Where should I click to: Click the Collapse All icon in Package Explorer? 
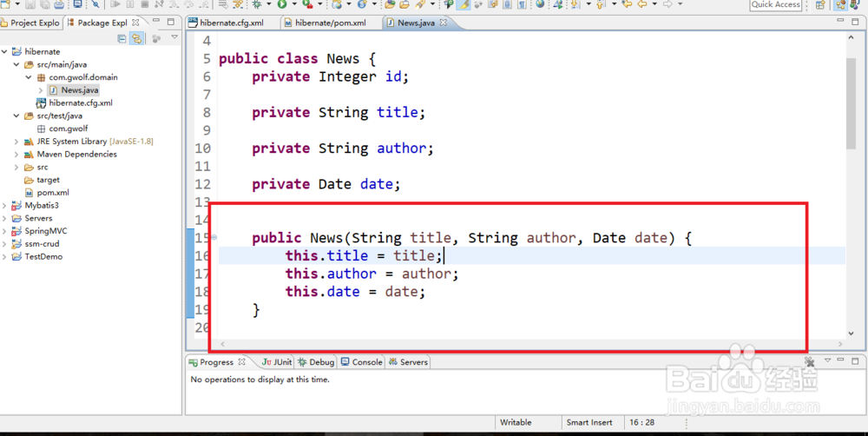[122, 38]
